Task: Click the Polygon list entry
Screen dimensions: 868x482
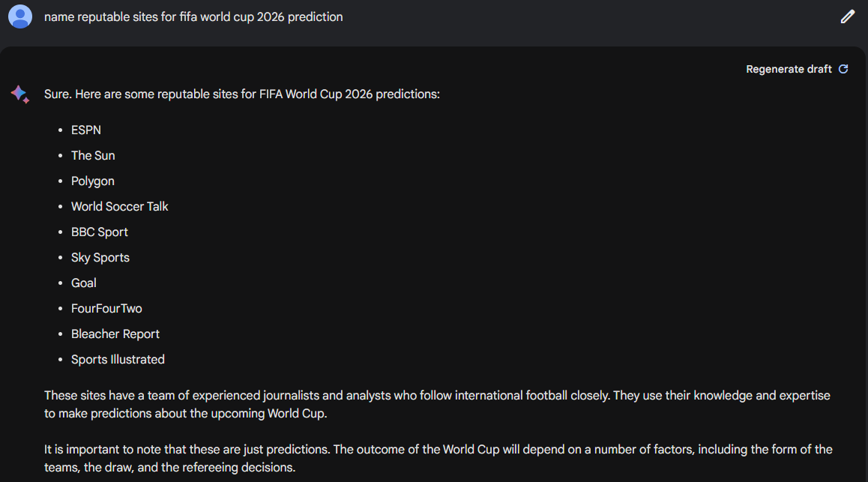Action: point(93,181)
